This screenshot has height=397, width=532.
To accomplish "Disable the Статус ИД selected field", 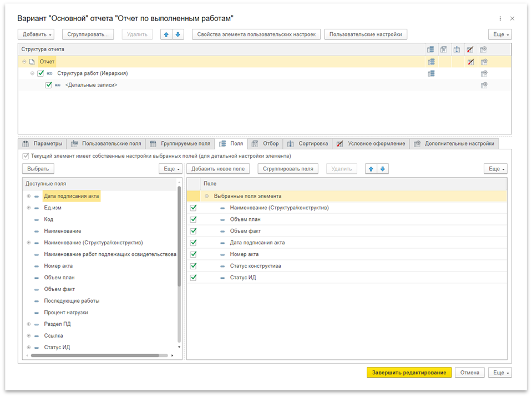I will coord(194,278).
